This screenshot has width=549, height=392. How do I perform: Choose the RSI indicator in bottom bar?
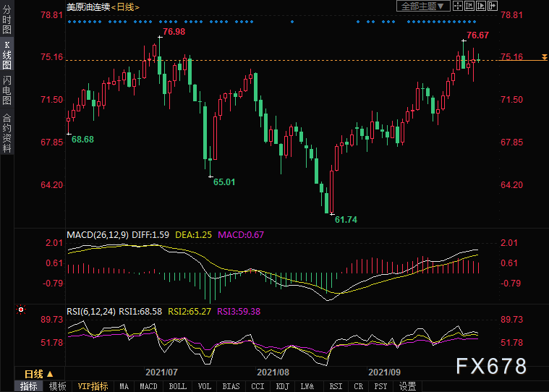[336, 386]
